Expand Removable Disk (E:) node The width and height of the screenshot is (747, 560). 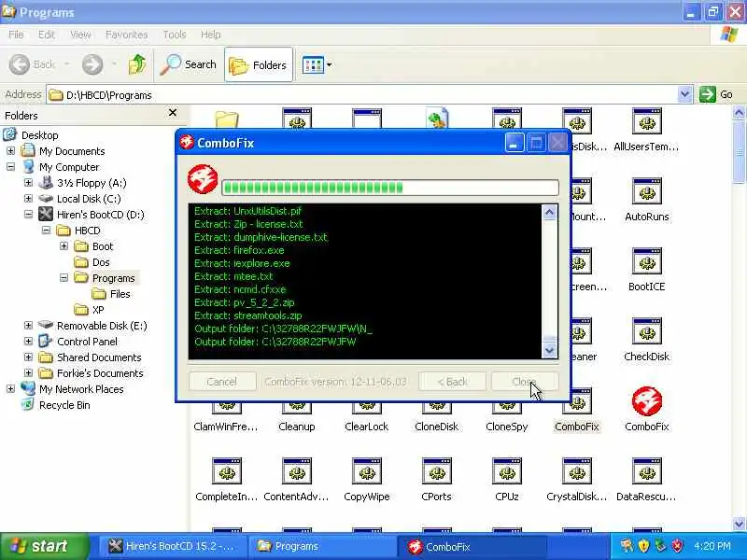coord(28,326)
